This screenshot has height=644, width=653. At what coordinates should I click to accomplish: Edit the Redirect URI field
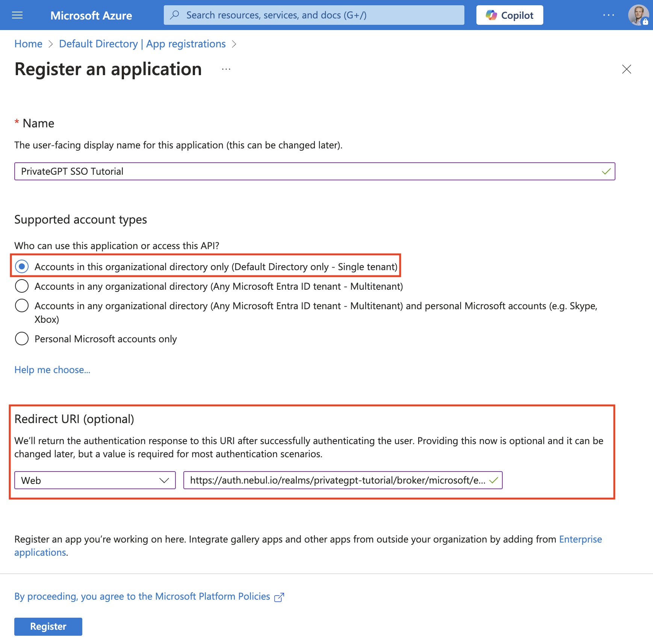coord(343,480)
